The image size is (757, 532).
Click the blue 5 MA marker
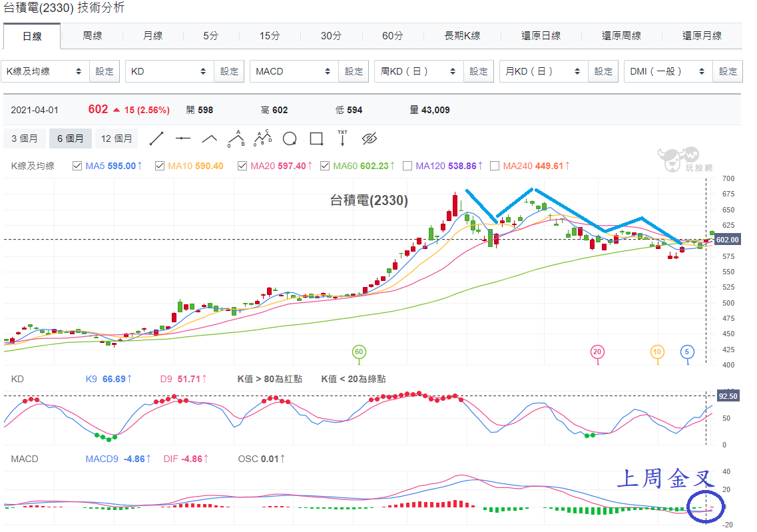click(x=687, y=352)
